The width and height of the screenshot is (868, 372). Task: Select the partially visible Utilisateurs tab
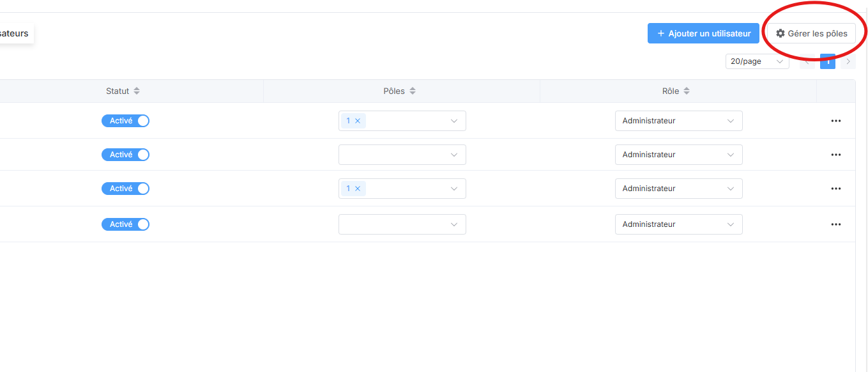(15, 34)
